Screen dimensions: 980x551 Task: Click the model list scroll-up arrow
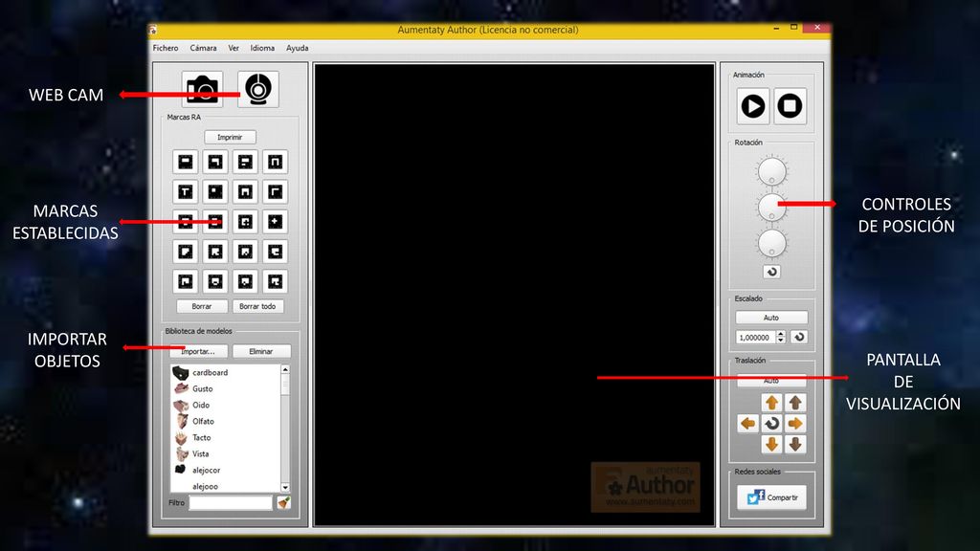pos(285,370)
